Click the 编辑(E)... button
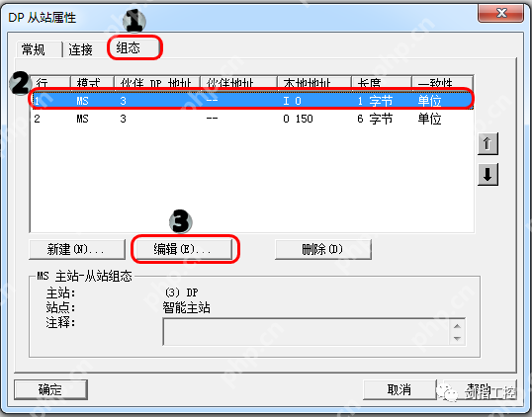This screenshot has width=532, height=417. pos(183,250)
